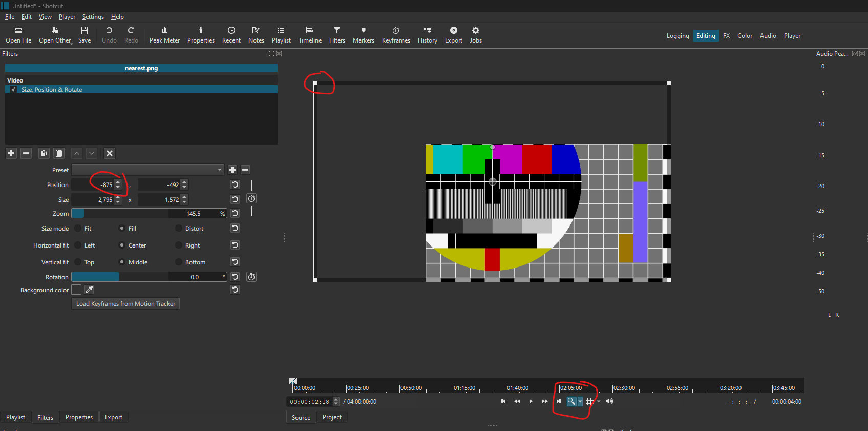Adjust the Zoom slider
This screenshot has height=431, width=868.
pos(149,213)
